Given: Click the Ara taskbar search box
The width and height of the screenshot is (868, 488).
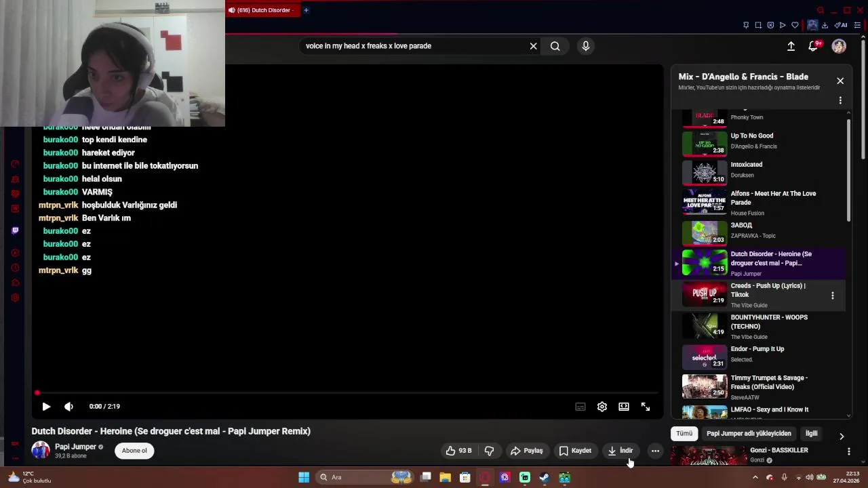Looking at the screenshot, I should pyautogui.click(x=366, y=477).
